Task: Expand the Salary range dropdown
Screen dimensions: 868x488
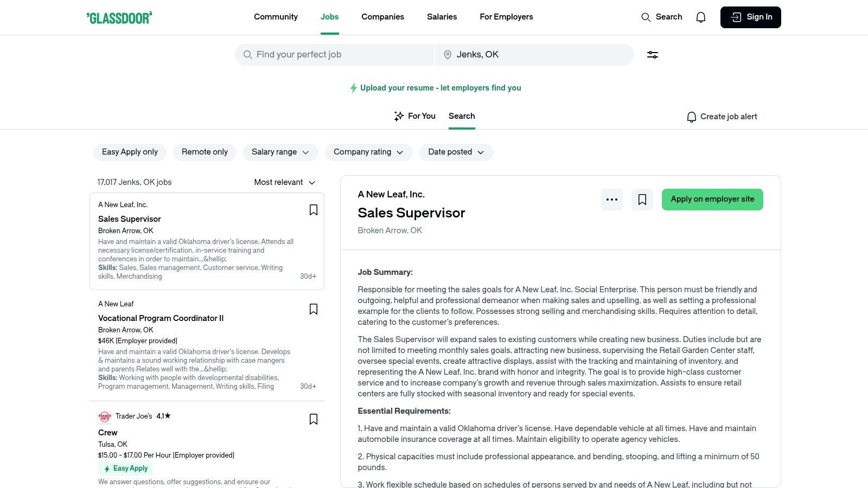Action: (x=280, y=152)
